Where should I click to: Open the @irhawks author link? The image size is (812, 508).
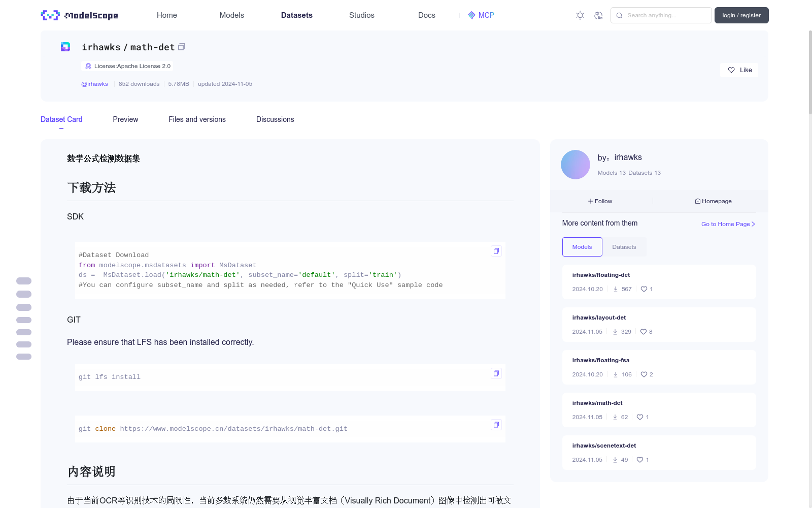[94, 84]
